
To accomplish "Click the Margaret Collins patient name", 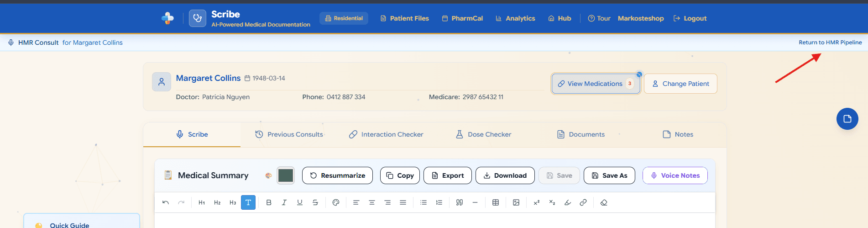I will pyautogui.click(x=208, y=78).
